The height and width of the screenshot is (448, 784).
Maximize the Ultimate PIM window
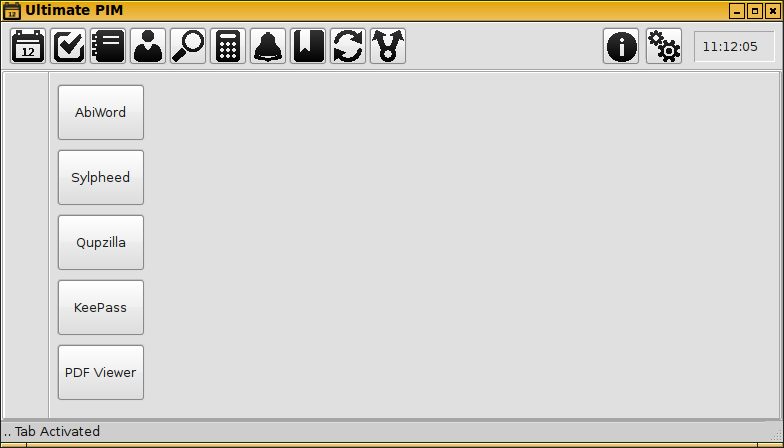754,10
